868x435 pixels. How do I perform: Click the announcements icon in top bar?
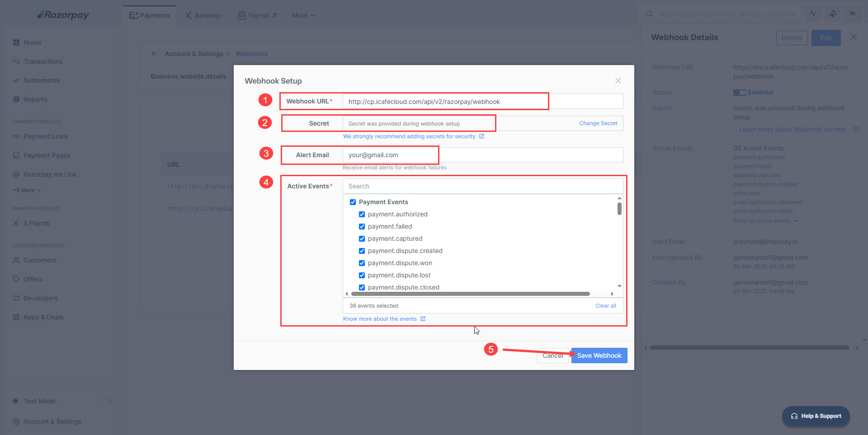(x=832, y=14)
